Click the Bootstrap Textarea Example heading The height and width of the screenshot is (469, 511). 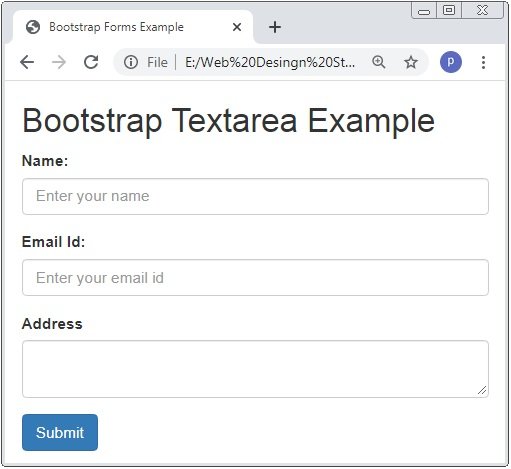(x=228, y=121)
